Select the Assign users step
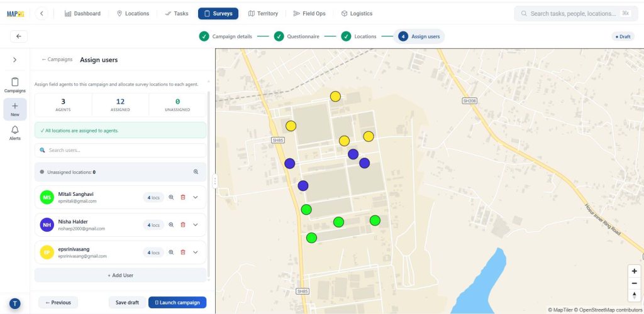 (419, 36)
